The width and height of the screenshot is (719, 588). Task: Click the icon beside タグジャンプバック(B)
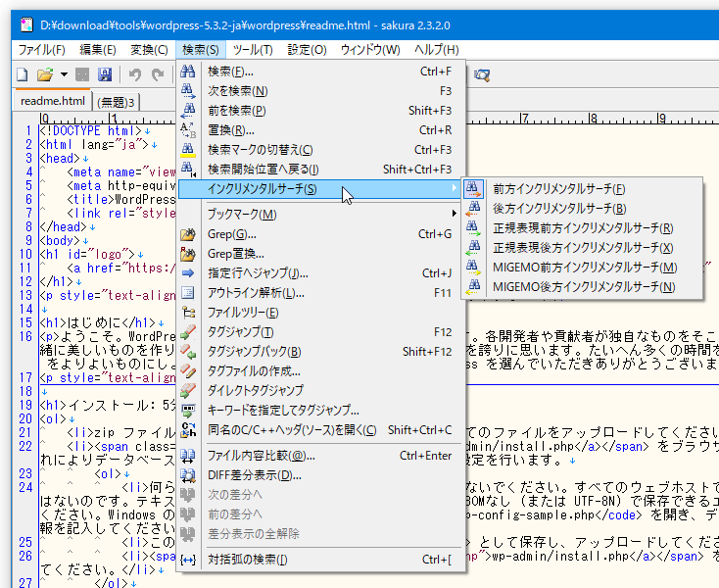(187, 352)
